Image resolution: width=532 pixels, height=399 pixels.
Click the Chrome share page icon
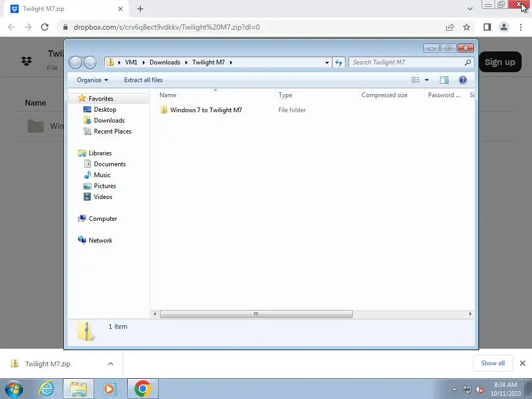pos(450,27)
